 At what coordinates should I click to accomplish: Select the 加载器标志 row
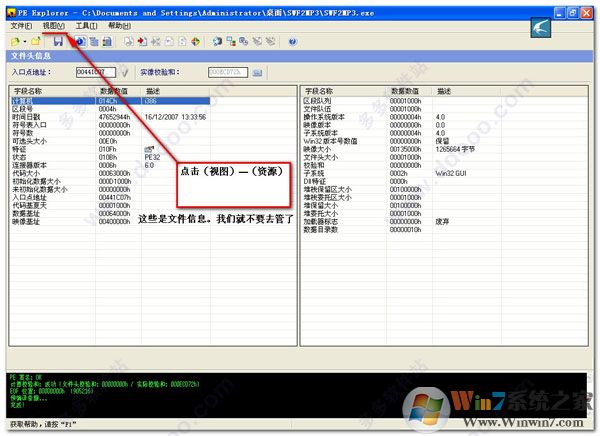coord(401,222)
